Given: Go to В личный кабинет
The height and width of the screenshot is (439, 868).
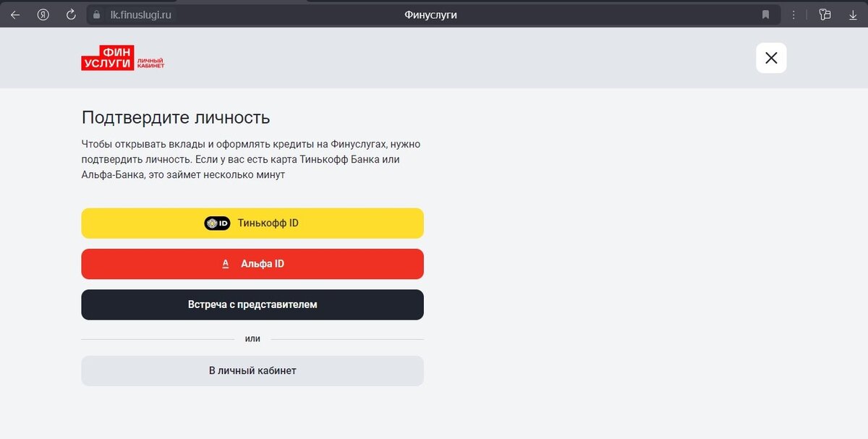Looking at the screenshot, I should pos(252,371).
